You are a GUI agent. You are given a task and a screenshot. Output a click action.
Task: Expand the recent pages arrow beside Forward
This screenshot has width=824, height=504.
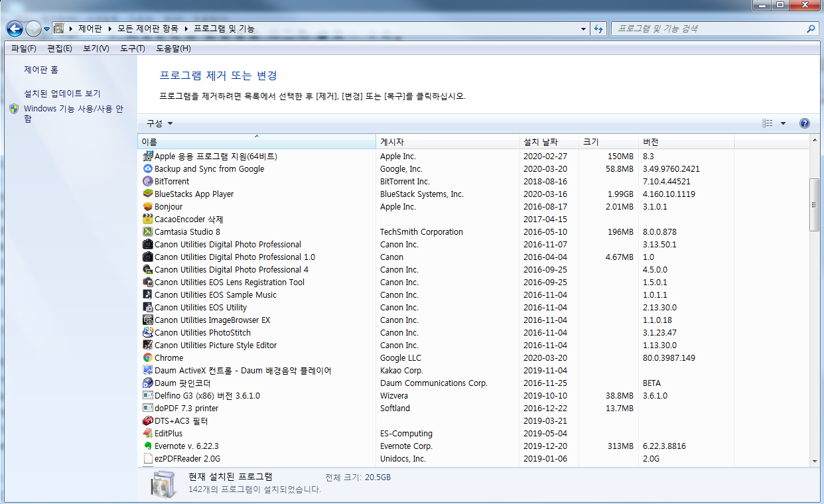pyautogui.click(x=47, y=29)
